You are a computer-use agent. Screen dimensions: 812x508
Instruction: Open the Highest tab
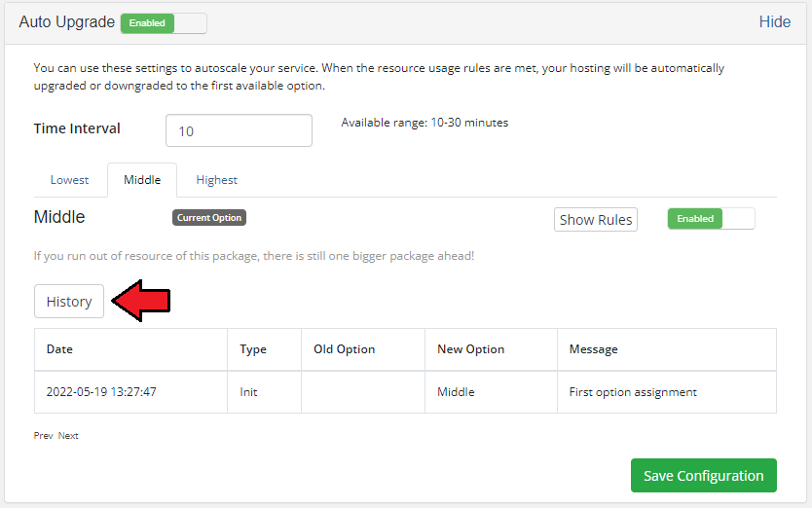pyautogui.click(x=216, y=180)
